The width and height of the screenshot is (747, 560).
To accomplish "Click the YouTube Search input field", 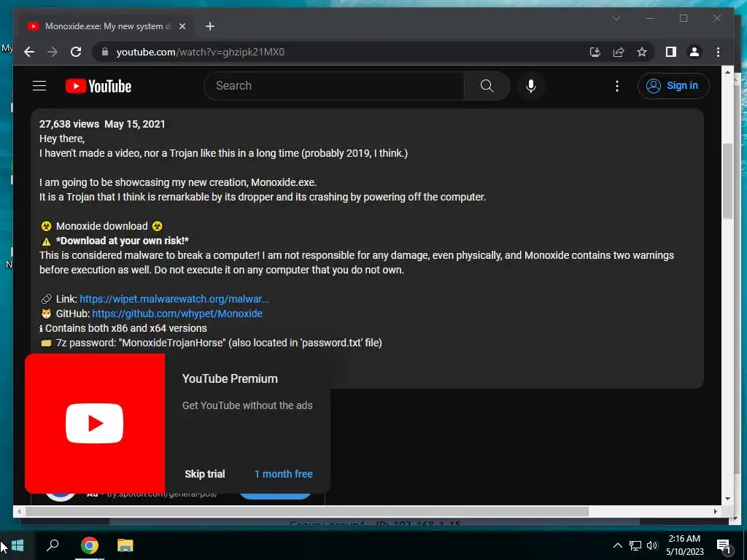I will click(x=334, y=86).
